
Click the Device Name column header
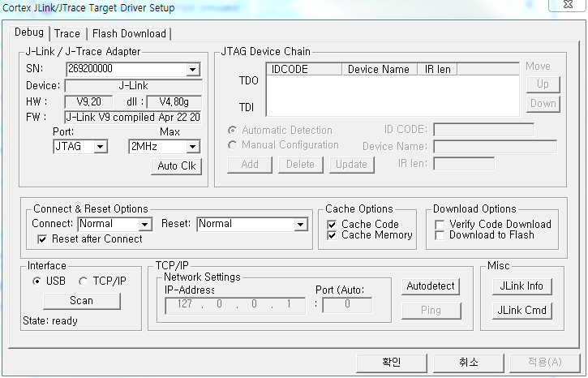tap(380, 70)
